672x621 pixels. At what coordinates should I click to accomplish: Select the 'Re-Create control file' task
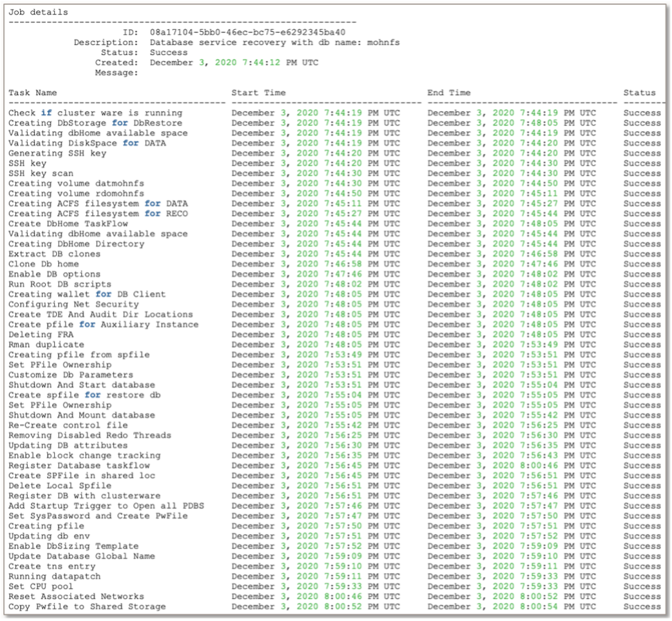[68, 425]
